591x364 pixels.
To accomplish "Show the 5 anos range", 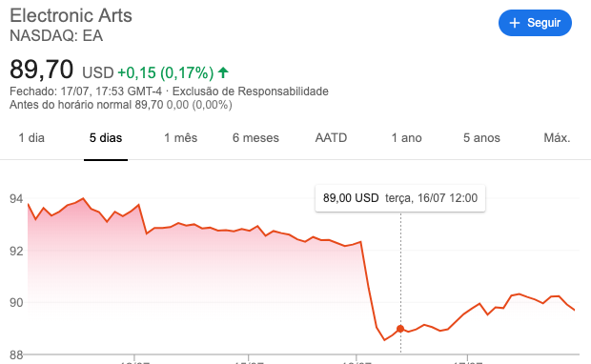I will (481, 138).
